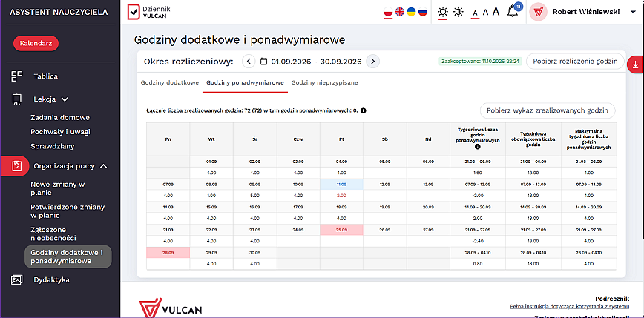This screenshot has height=318, width=644.
Task: Open Potwierdzone zmiany w planie
Action: pyautogui.click(x=68, y=211)
